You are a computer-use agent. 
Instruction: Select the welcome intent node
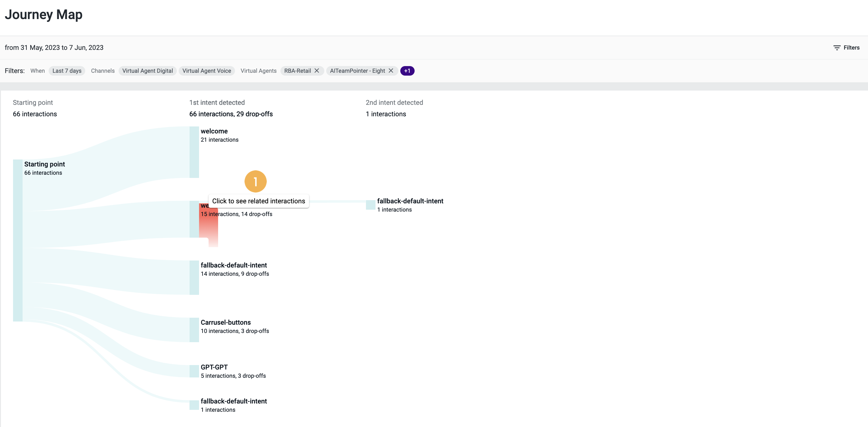tap(194, 150)
